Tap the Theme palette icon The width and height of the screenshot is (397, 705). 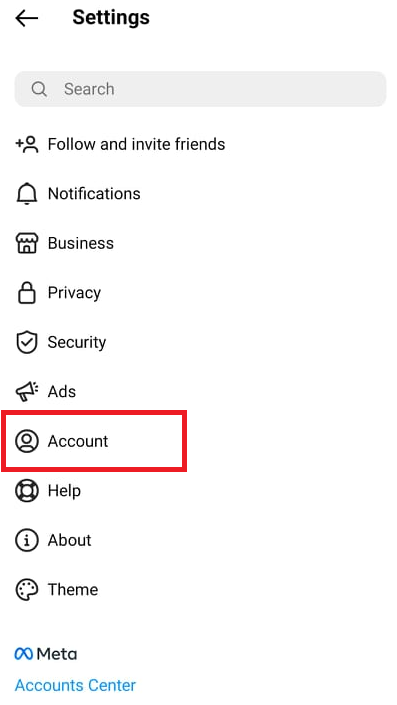[27, 589]
